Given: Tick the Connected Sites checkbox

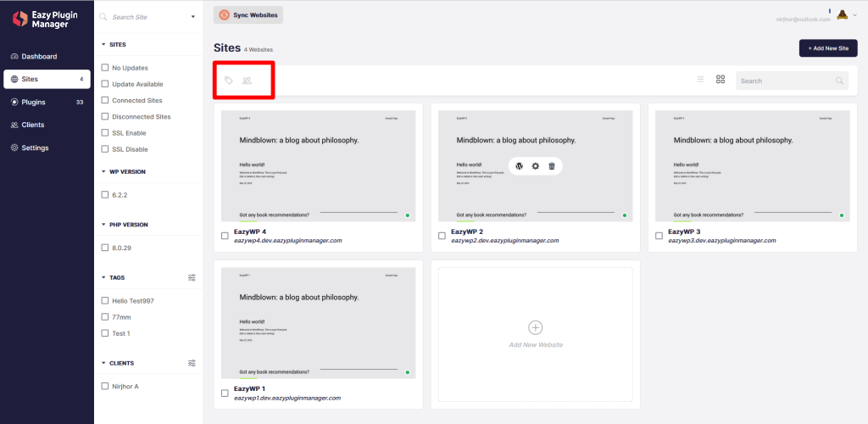Looking at the screenshot, I should point(104,101).
